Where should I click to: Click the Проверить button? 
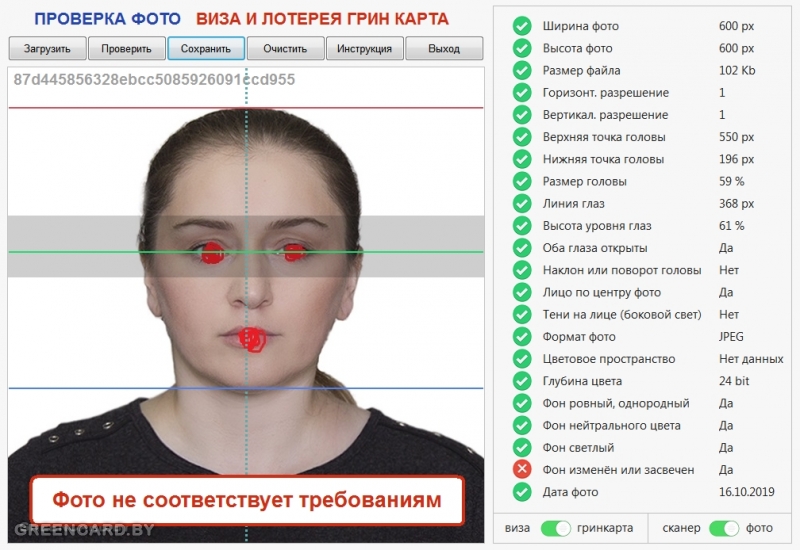127,48
